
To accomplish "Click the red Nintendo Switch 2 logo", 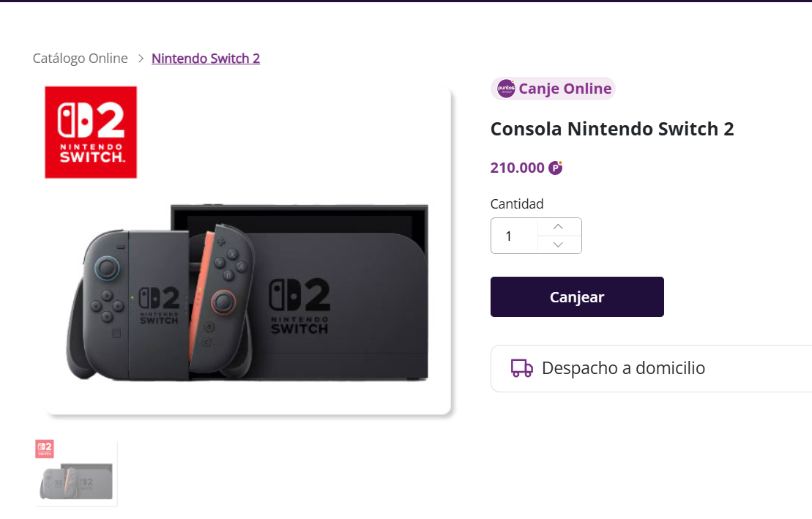I will pyautogui.click(x=91, y=132).
